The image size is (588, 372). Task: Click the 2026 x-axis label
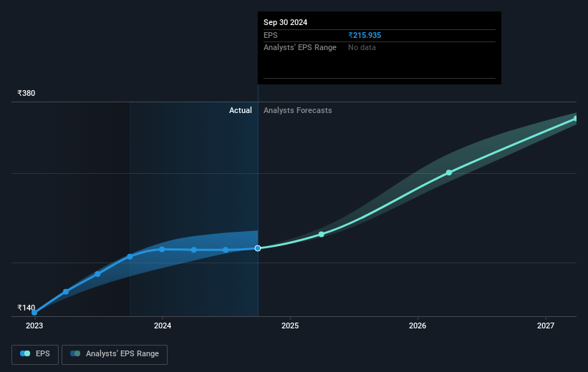pyautogui.click(x=418, y=325)
